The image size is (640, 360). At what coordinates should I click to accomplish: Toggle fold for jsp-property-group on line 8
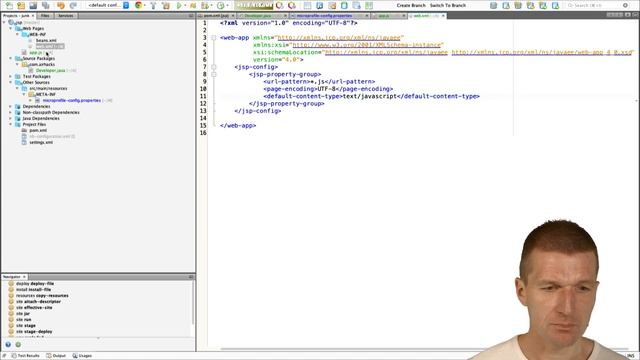(214, 74)
